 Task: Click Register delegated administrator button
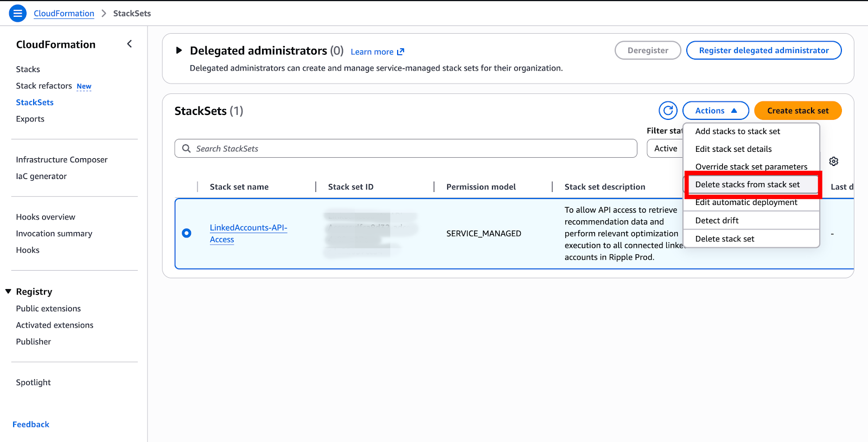coord(764,50)
